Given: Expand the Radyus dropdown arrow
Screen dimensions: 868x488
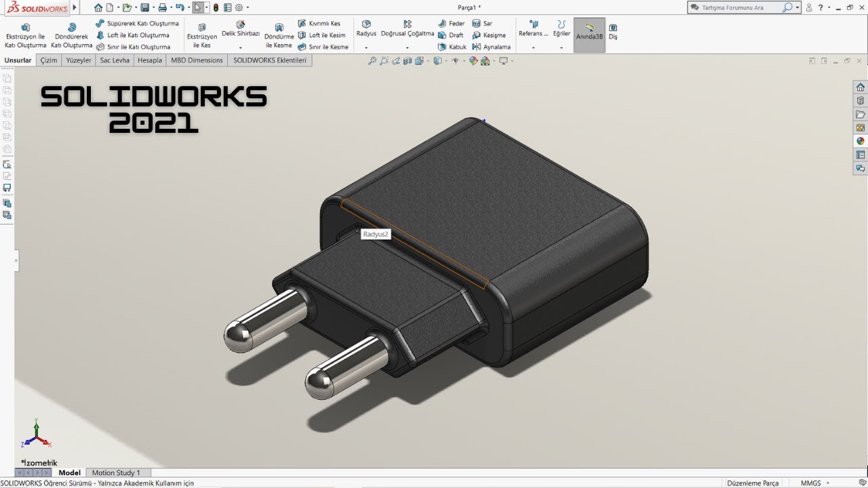Looking at the screenshot, I should pyautogui.click(x=366, y=48).
